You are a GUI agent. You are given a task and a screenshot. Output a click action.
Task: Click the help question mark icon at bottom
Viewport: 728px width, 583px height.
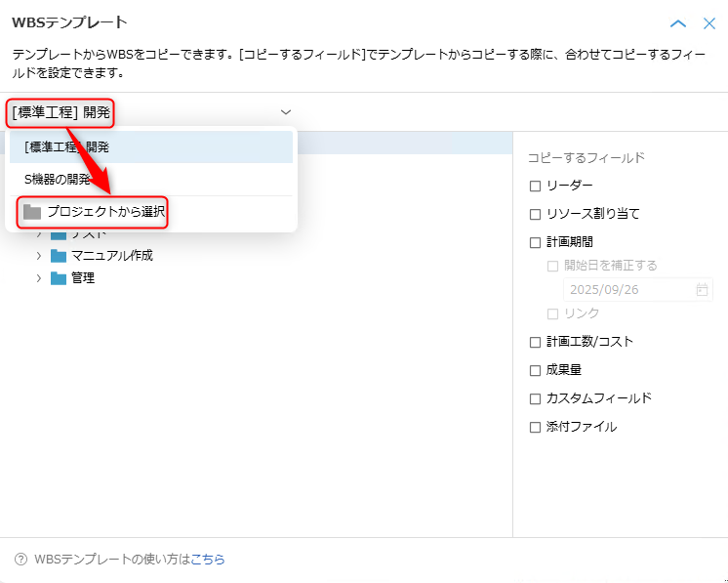pyautogui.click(x=20, y=560)
